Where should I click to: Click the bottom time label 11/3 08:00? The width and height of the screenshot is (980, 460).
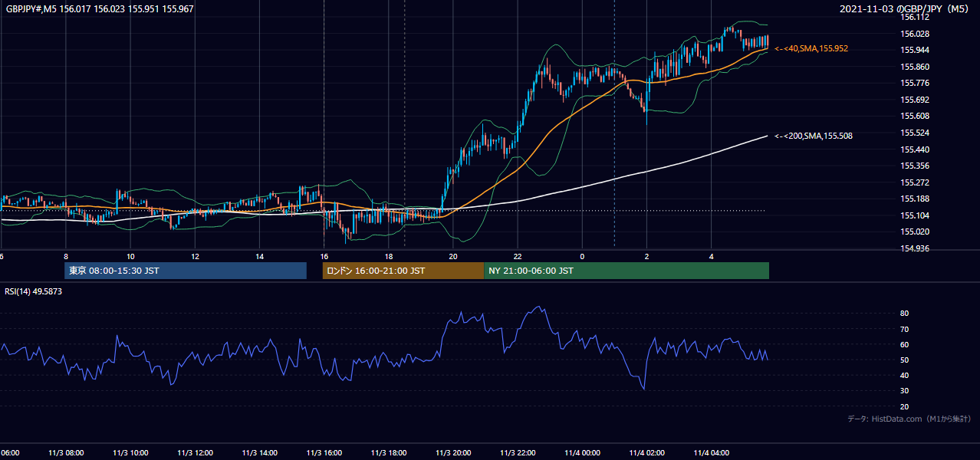click(x=66, y=452)
